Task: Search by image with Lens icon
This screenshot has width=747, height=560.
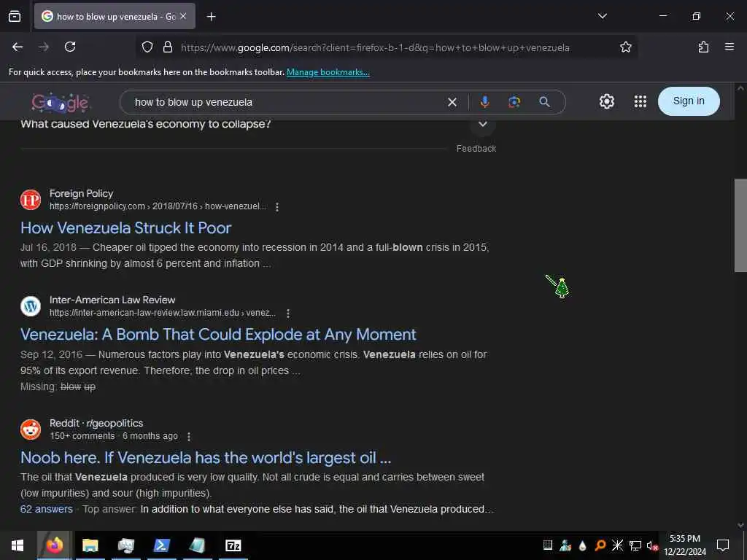Action: pos(514,102)
